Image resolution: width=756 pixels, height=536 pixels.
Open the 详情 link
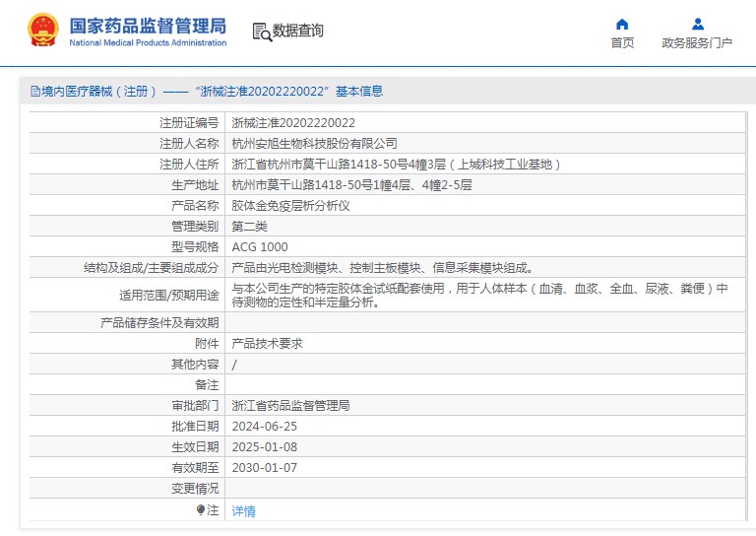pos(243,510)
